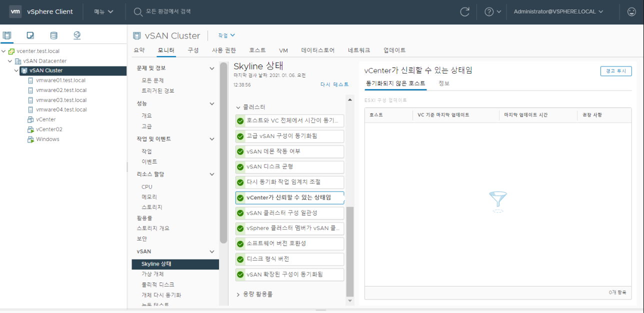This screenshot has width=644, height=313.
Task: Click Windows virtual machine icon
Action: [30, 139]
